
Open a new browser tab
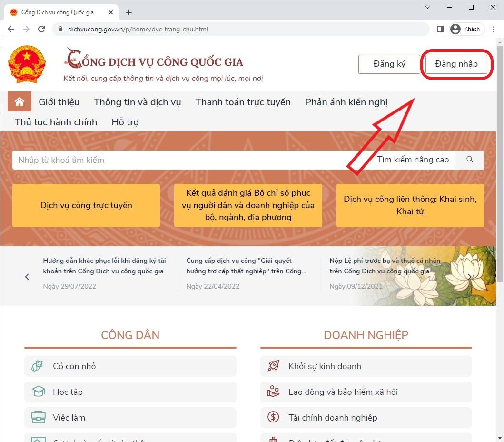[129, 12]
